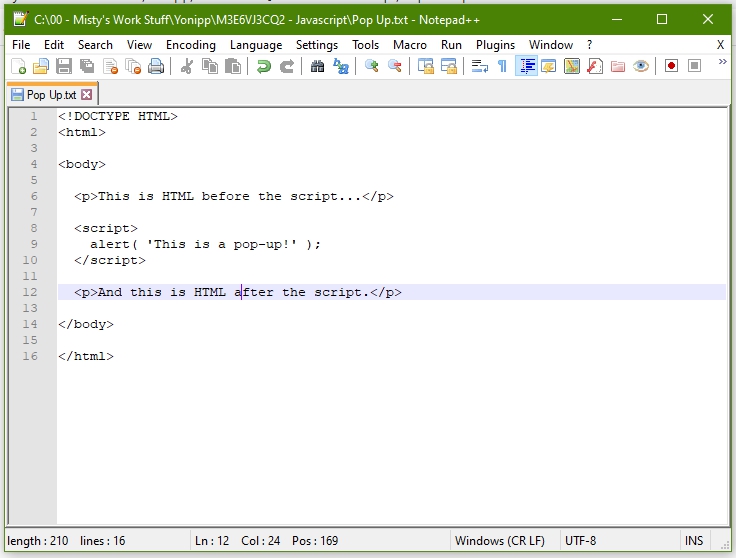Toggle the highlighted indent guide button
Screen dimensions: 736x558
point(526,66)
